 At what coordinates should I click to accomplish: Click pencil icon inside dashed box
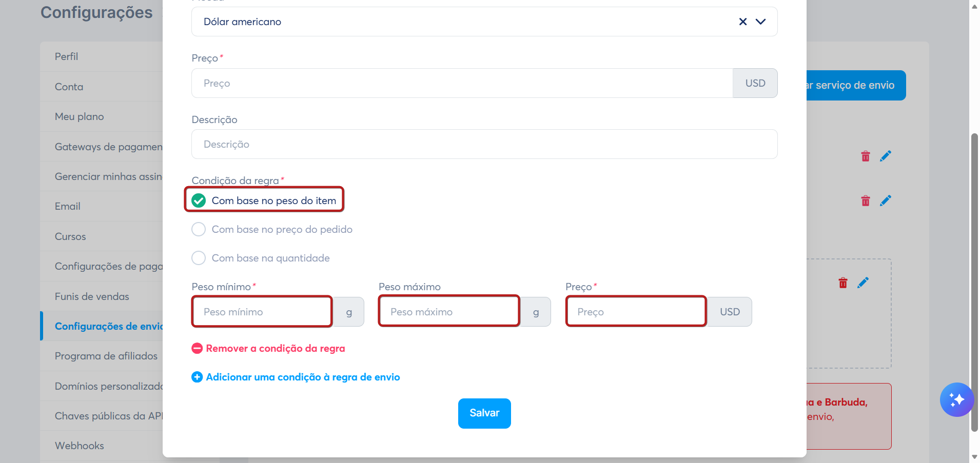coord(863,283)
